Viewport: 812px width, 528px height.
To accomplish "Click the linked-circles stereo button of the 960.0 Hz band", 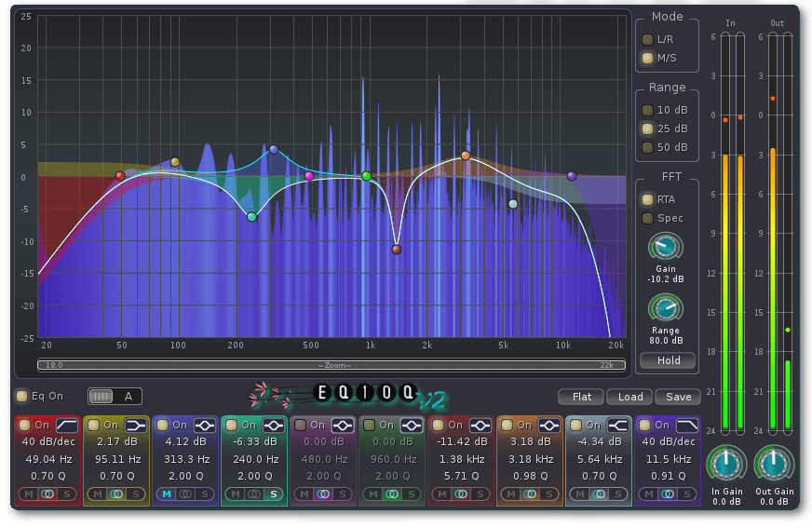I will 393,494.
